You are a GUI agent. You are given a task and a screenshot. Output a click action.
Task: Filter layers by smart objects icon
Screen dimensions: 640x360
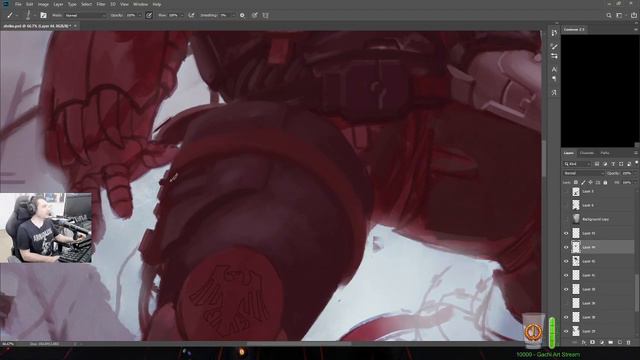629,164
